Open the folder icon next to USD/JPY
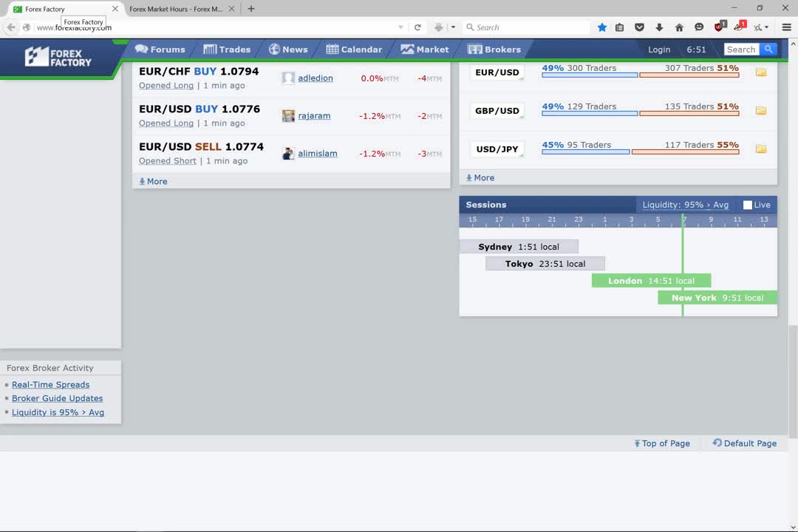 (x=760, y=149)
